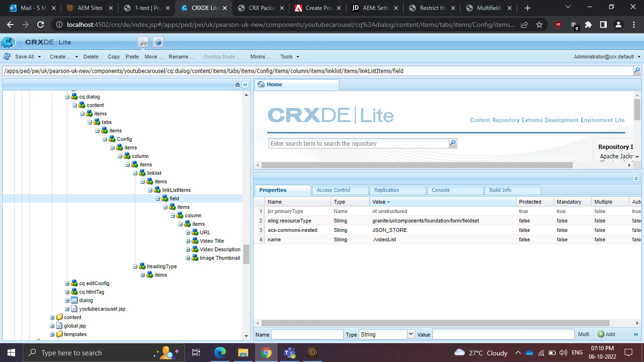Click the Multi button in property bar
Image resolution: width=644 pixels, height=362 pixels.
584,334
